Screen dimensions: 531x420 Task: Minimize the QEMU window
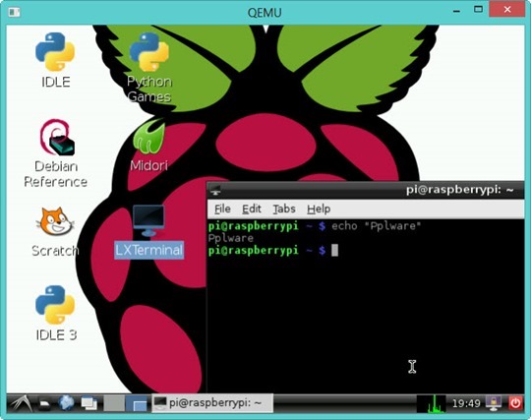(x=456, y=11)
